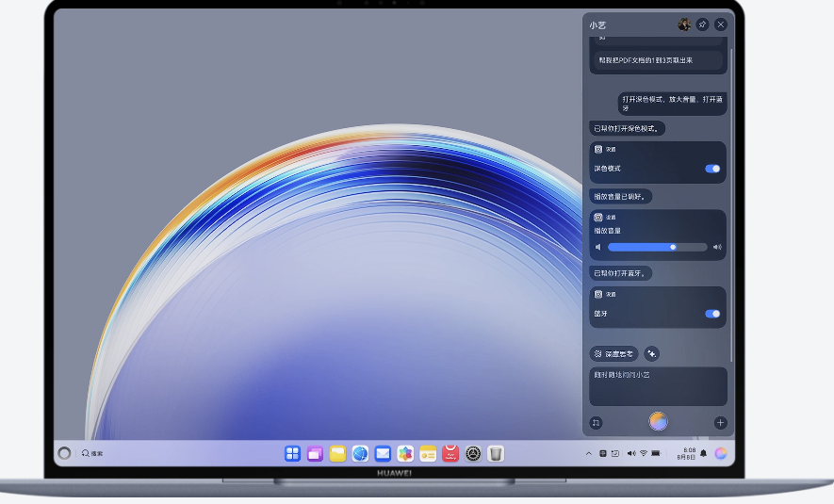Open the user avatar in 小艺 panel
The height and width of the screenshot is (504, 834).
(x=684, y=24)
